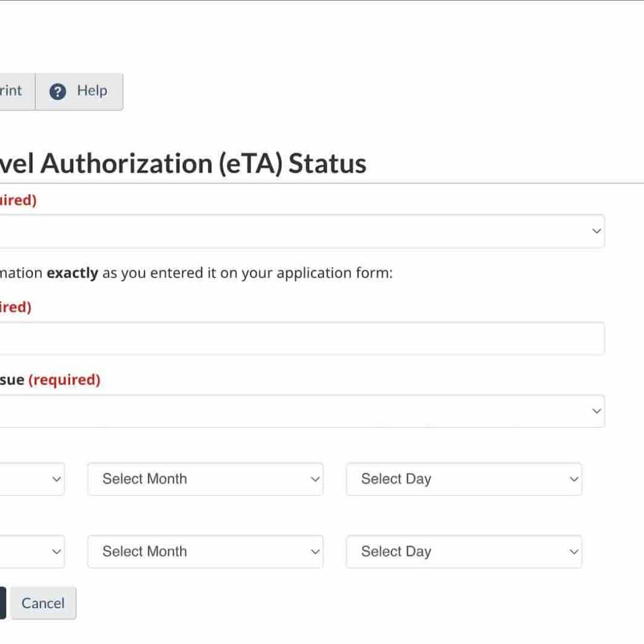This screenshot has width=644, height=644.
Task: Open the upper row year dropdown
Action: click(x=31, y=479)
